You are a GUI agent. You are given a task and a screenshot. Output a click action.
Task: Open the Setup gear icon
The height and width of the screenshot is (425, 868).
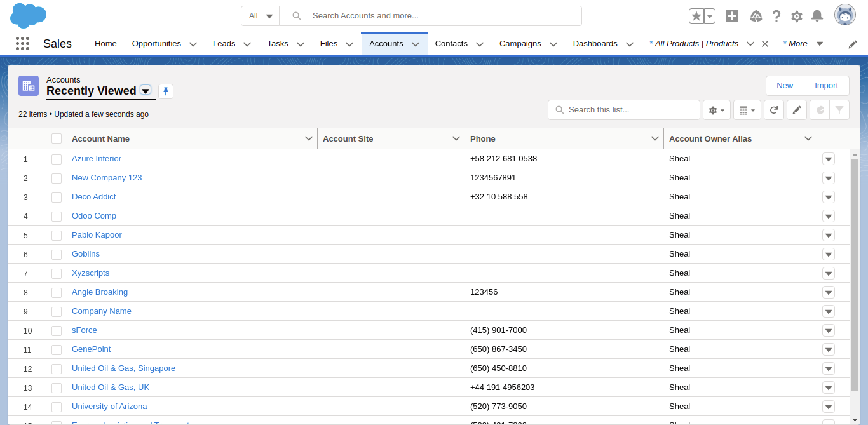pyautogui.click(x=797, y=16)
